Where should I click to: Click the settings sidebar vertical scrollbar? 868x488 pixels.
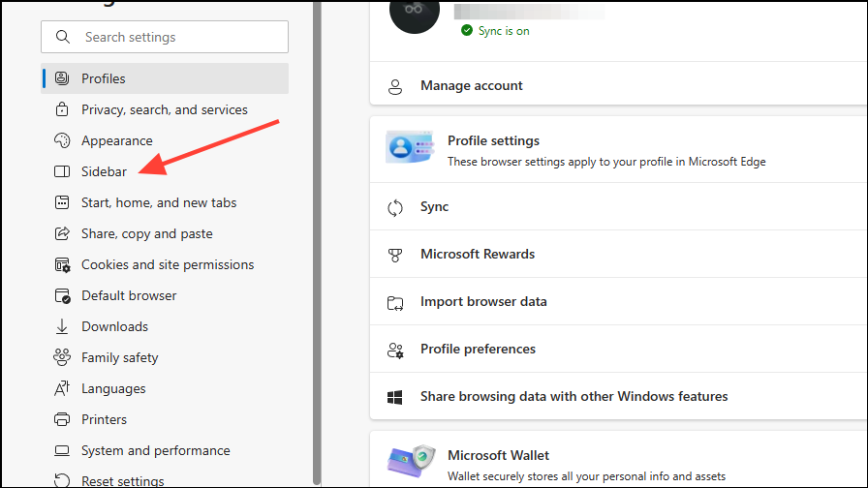pos(317,242)
